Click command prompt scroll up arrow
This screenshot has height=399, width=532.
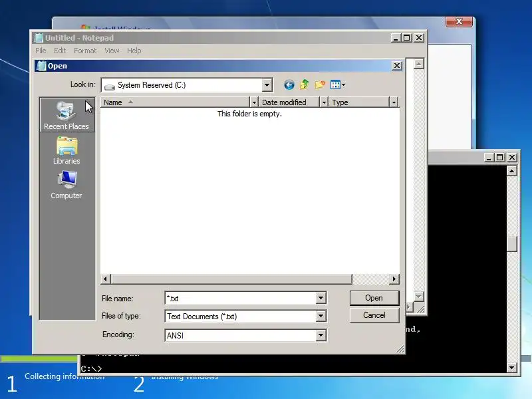click(512, 170)
